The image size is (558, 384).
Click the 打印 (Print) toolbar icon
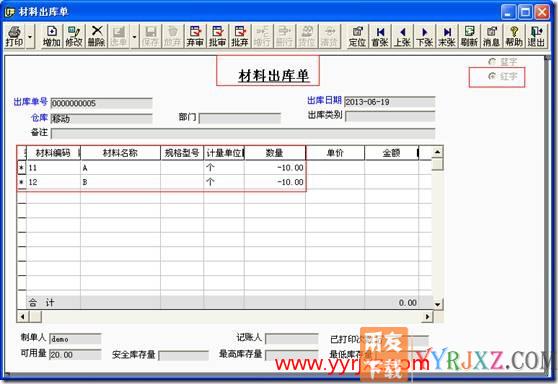point(15,36)
